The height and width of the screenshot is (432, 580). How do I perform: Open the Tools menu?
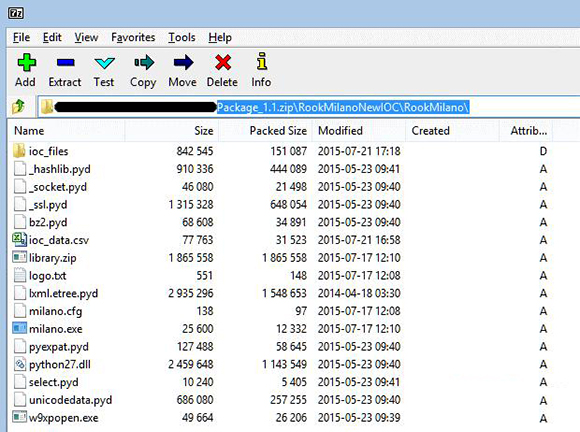182,37
